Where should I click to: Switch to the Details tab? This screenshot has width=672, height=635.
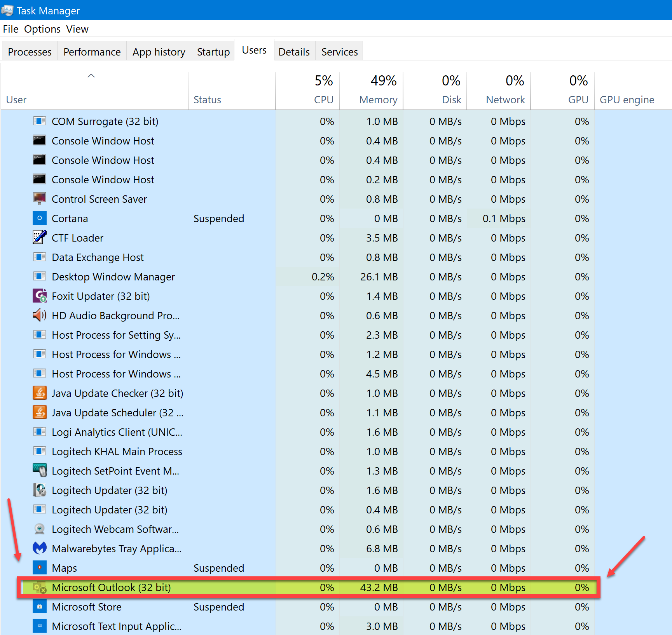coord(294,52)
